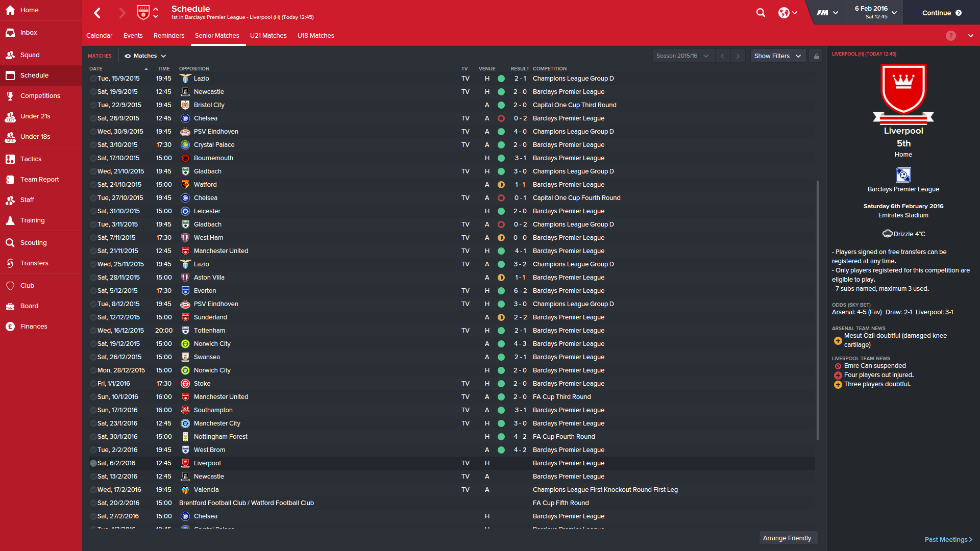This screenshot has height=551, width=980.
Task: Click the world globe icon
Action: pyautogui.click(x=788, y=13)
